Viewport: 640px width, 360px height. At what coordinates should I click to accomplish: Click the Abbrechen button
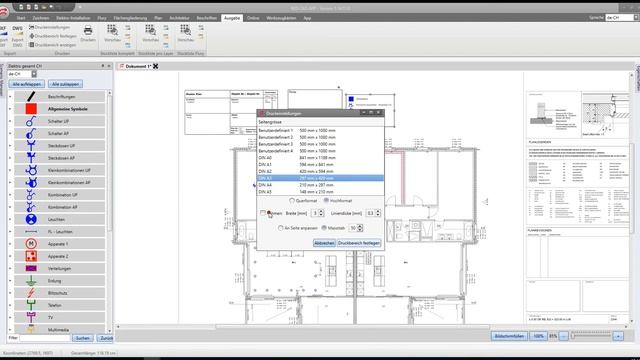point(324,243)
